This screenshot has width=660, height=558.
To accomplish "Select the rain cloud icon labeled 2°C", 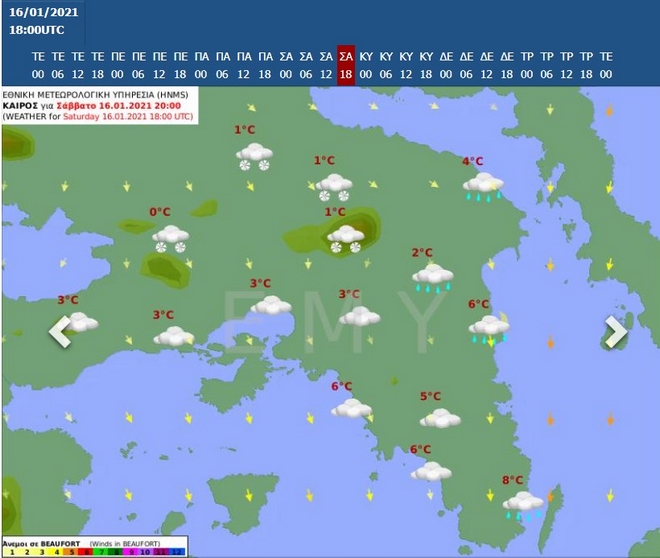I will click(432, 277).
